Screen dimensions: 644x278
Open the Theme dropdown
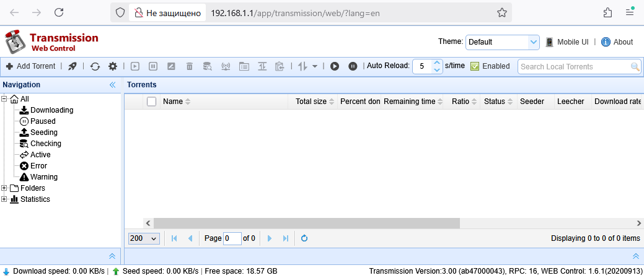coord(503,42)
